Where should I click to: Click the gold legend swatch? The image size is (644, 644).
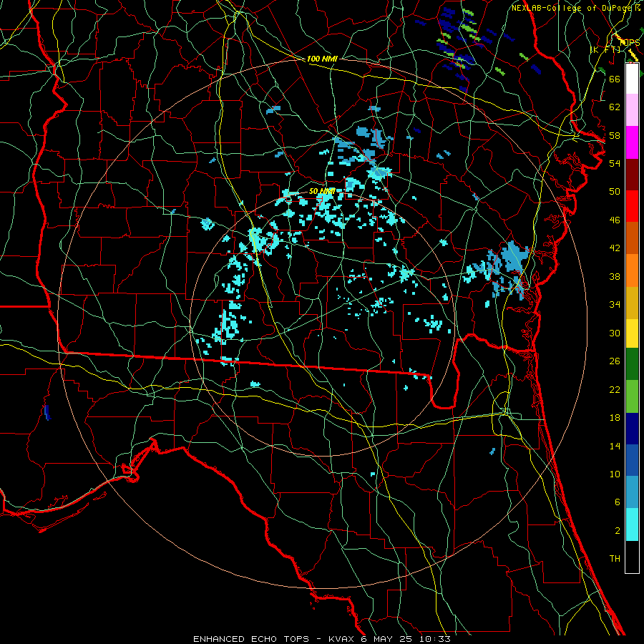click(x=632, y=303)
